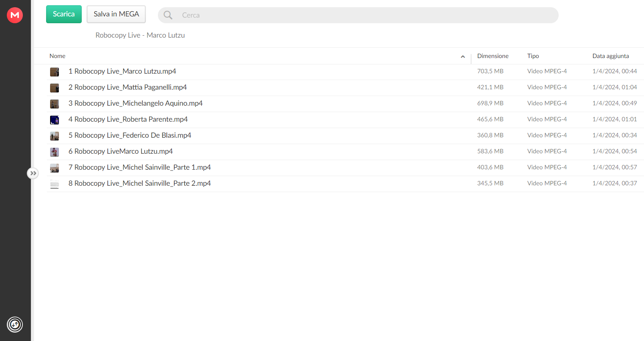This screenshot has width=644, height=341.
Task: Select file 7 Robocopy Live_Michel Sainville_Parte 1.mp4
Action: click(139, 167)
